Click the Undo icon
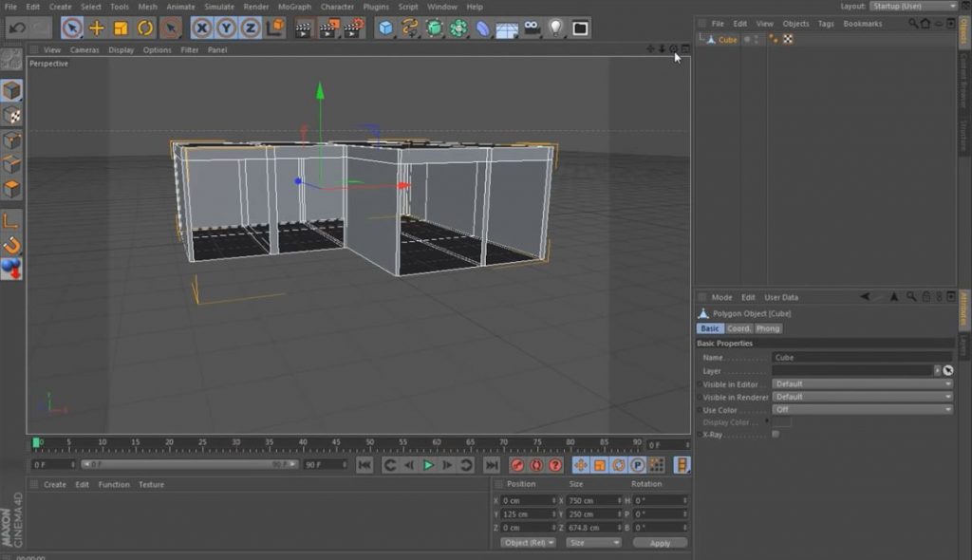Viewport: 972px width, 560px height. point(17,29)
